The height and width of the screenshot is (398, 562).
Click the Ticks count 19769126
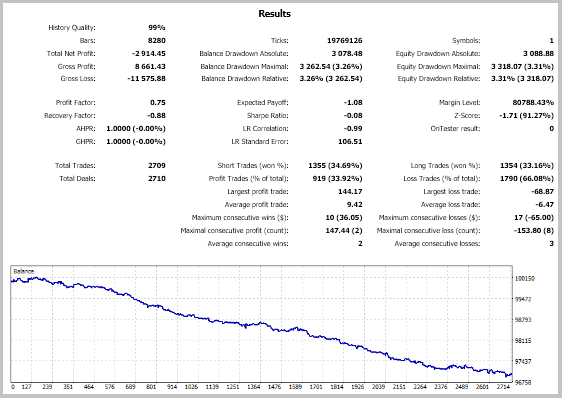tap(344, 41)
